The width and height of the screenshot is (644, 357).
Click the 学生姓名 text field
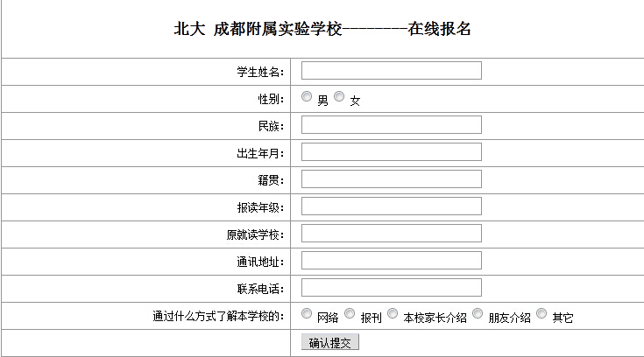tap(391, 71)
